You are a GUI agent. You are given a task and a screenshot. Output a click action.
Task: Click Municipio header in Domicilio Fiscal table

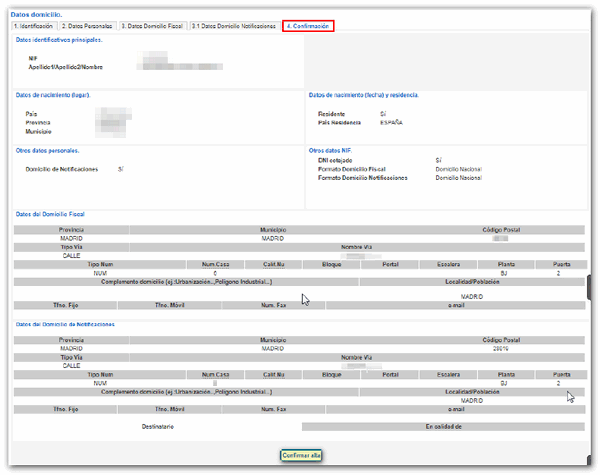[273, 230]
